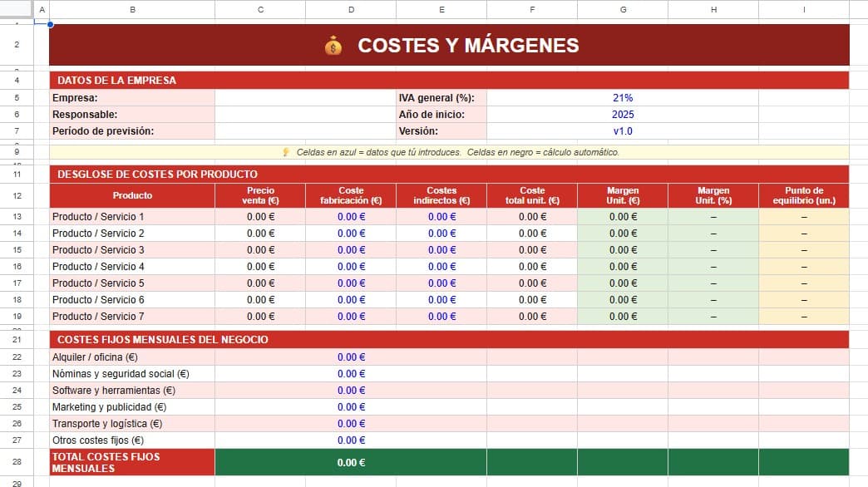Click the Producto column heading
The width and height of the screenshot is (868, 487).
point(132,195)
